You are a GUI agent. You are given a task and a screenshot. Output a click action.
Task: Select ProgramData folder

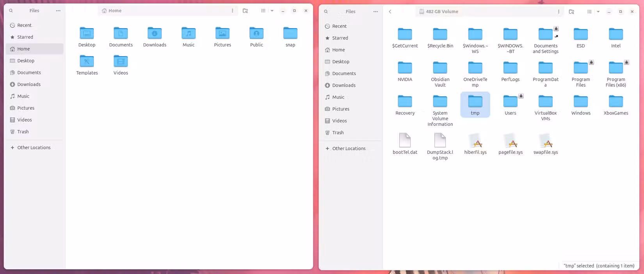tap(546, 74)
